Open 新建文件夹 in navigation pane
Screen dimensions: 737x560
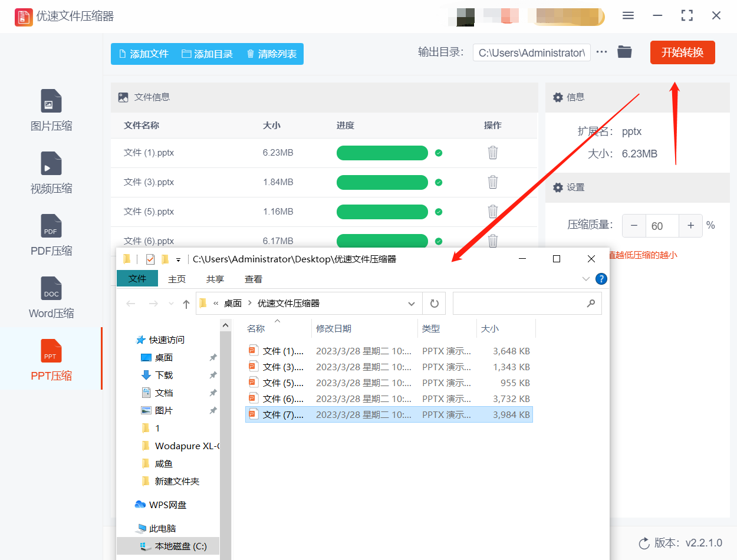point(170,481)
